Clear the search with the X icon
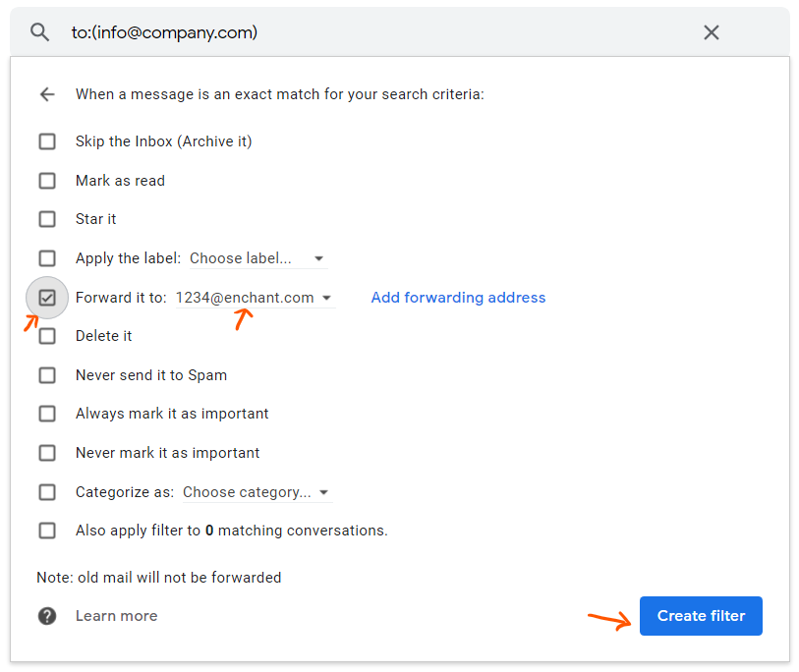Viewport: 799px width, 672px height. (x=712, y=32)
